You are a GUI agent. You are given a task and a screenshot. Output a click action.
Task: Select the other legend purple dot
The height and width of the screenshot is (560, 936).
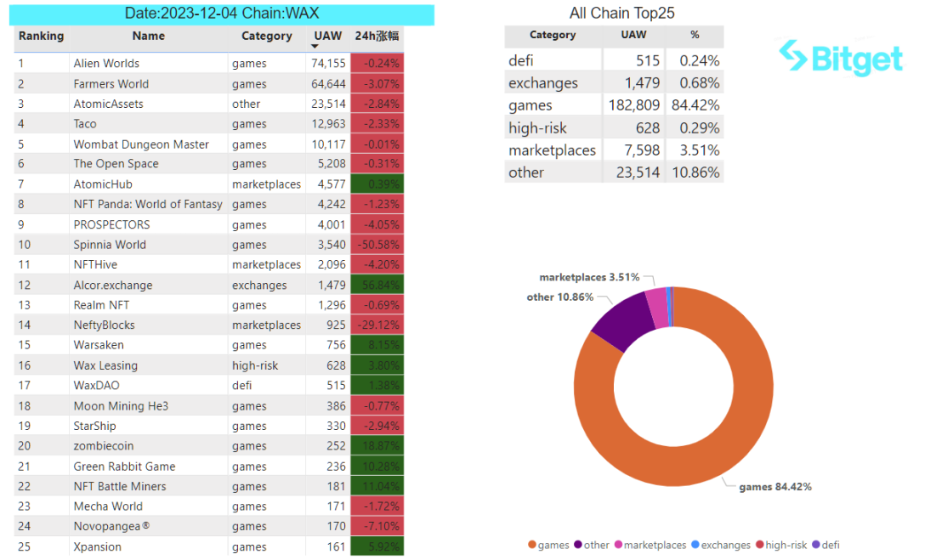(578, 545)
